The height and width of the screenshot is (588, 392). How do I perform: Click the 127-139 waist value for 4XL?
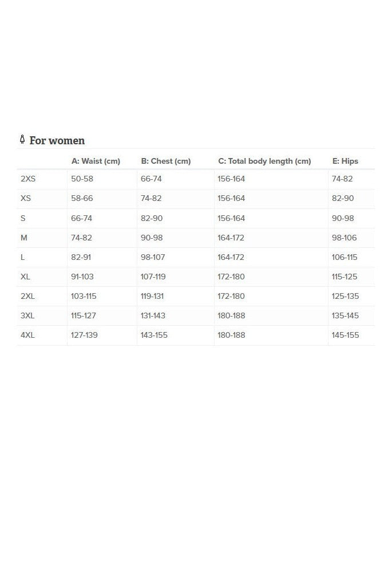pos(84,336)
